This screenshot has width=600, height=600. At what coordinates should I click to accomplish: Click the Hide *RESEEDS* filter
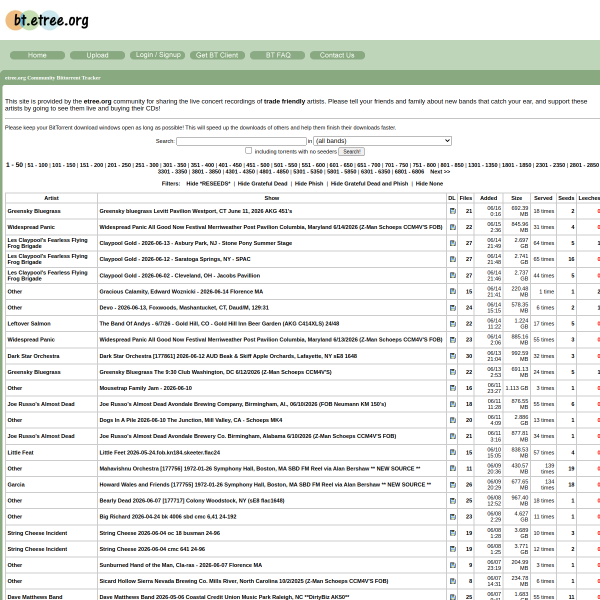pyautogui.click(x=208, y=184)
